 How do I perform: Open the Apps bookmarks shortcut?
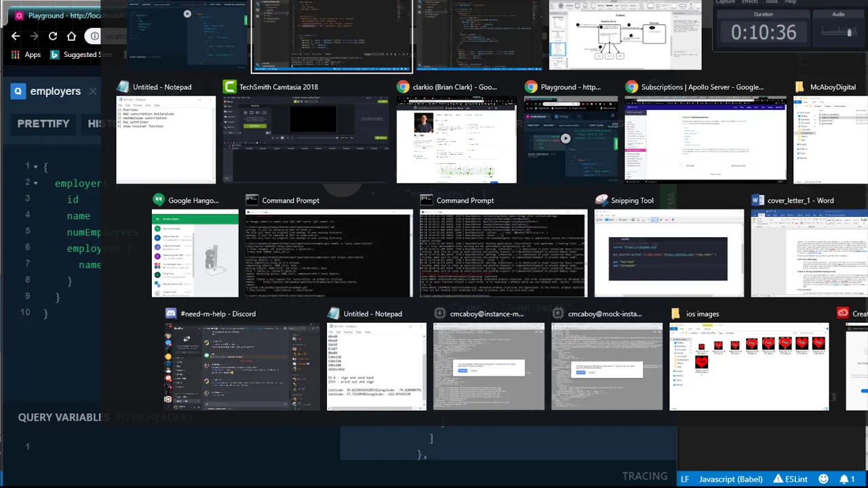(x=26, y=55)
